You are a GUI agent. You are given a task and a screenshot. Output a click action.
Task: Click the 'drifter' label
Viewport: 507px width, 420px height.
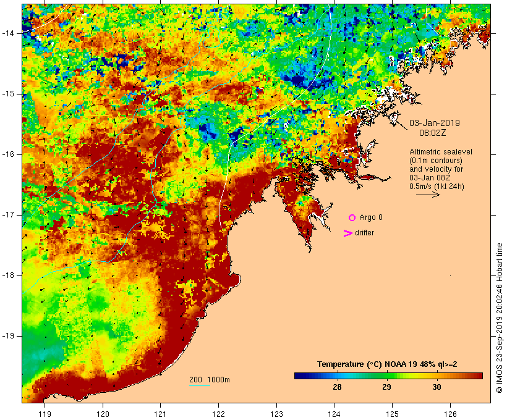364,233
